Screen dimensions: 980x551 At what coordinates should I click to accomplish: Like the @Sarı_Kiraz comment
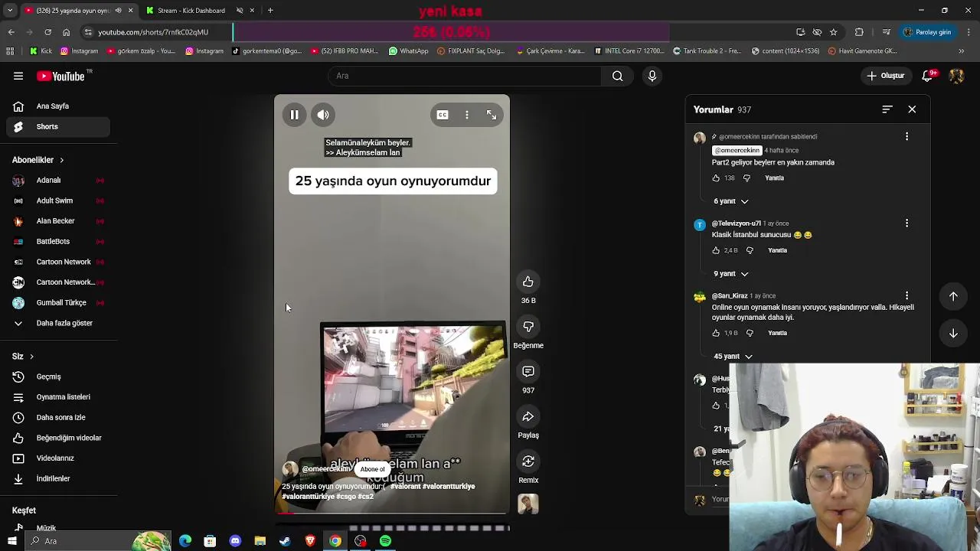716,333
